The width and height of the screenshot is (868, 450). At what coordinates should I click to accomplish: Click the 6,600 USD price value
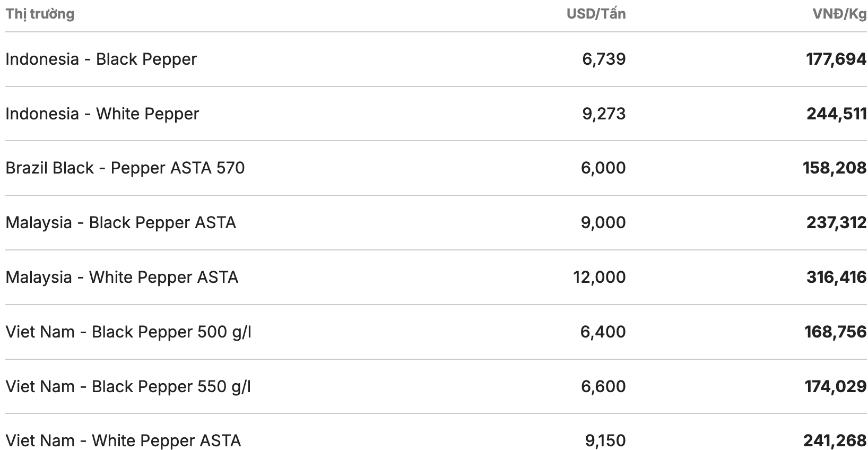pos(603,386)
